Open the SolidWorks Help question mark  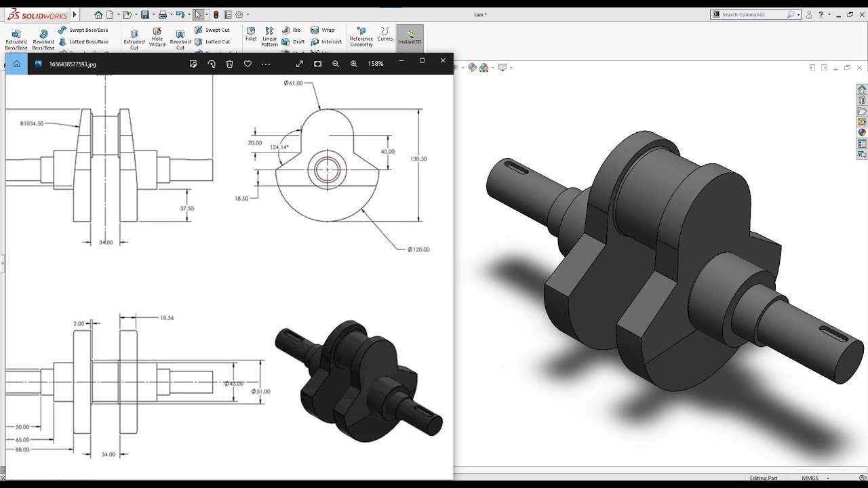pos(821,14)
